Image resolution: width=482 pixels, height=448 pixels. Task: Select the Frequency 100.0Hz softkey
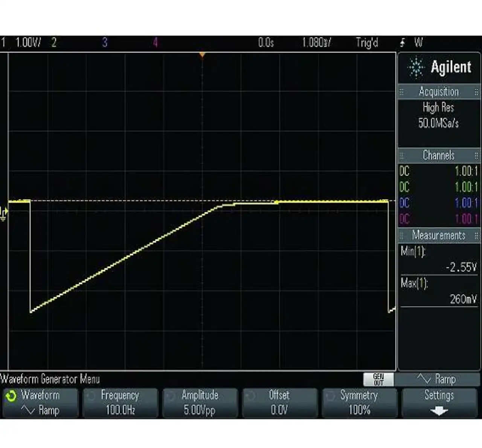coord(120,403)
